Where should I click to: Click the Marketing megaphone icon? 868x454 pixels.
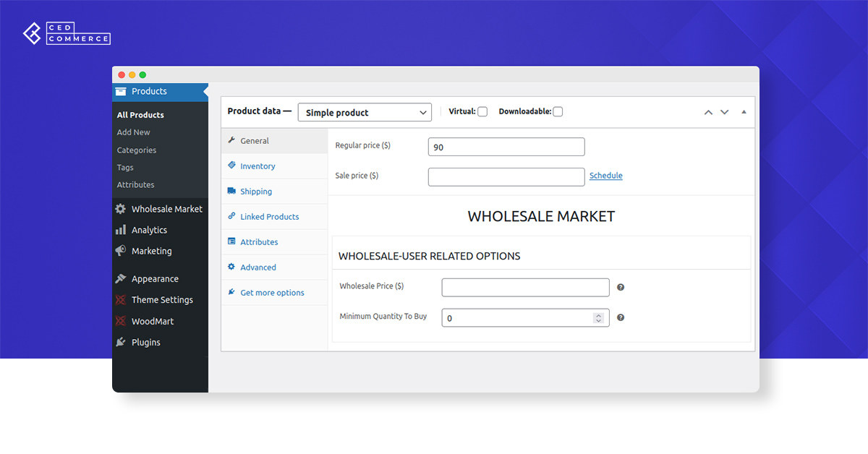pyautogui.click(x=120, y=251)
